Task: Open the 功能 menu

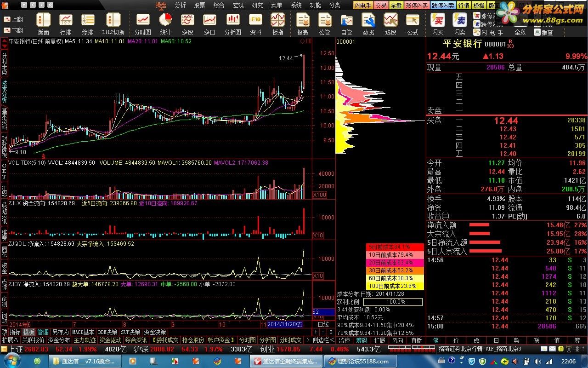Action: coord(315,5)
